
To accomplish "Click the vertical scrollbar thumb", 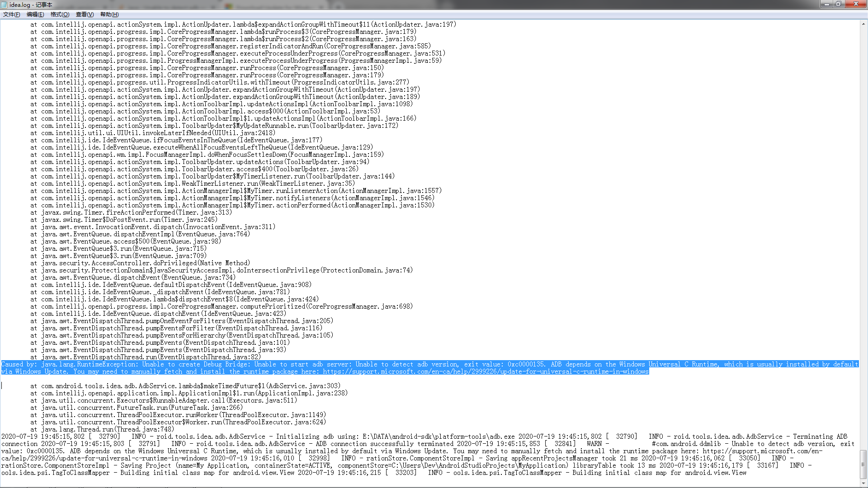I will click(863, 464).
